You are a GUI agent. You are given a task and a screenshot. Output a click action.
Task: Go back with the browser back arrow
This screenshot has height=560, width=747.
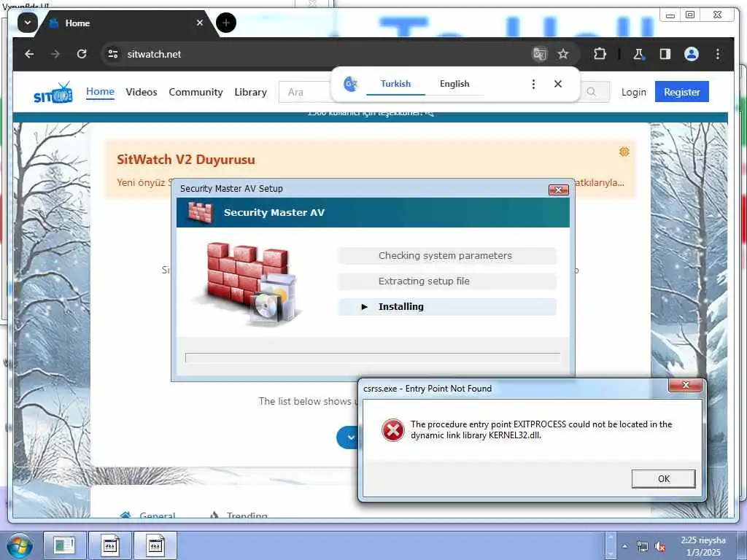[29, 54]
